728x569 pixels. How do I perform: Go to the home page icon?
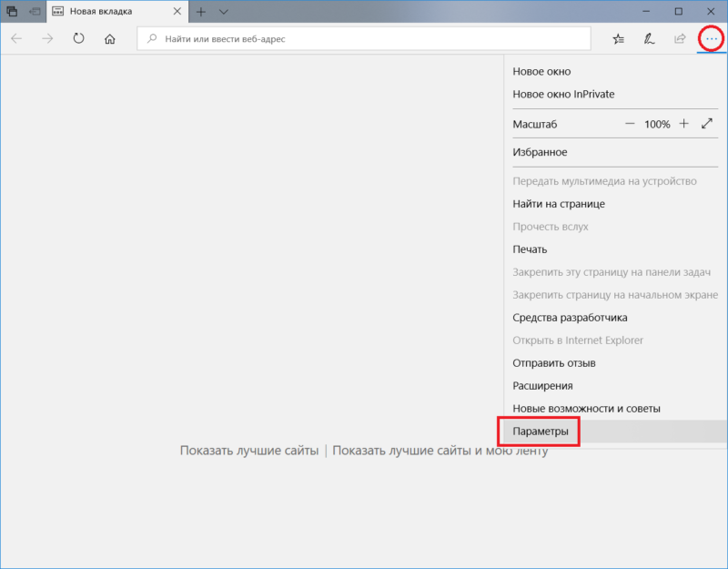click(109, 38)
